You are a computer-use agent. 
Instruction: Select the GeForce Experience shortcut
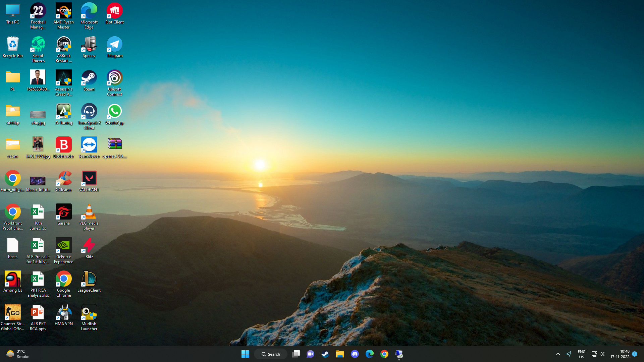63,251
